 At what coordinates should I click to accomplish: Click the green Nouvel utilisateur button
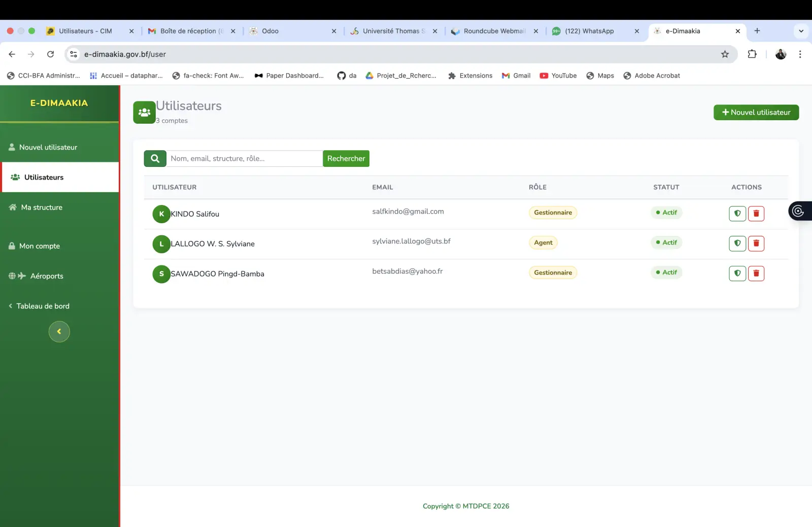click(756, 113)
